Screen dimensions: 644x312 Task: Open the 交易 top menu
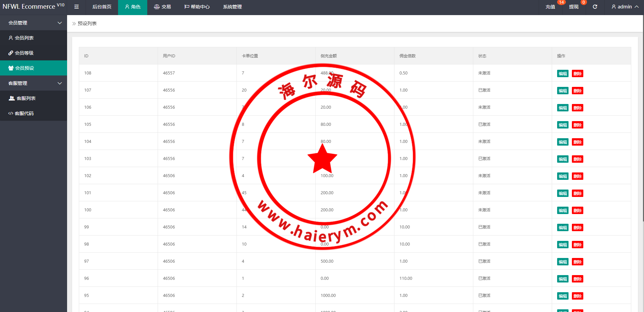click(x=163, y=7)
